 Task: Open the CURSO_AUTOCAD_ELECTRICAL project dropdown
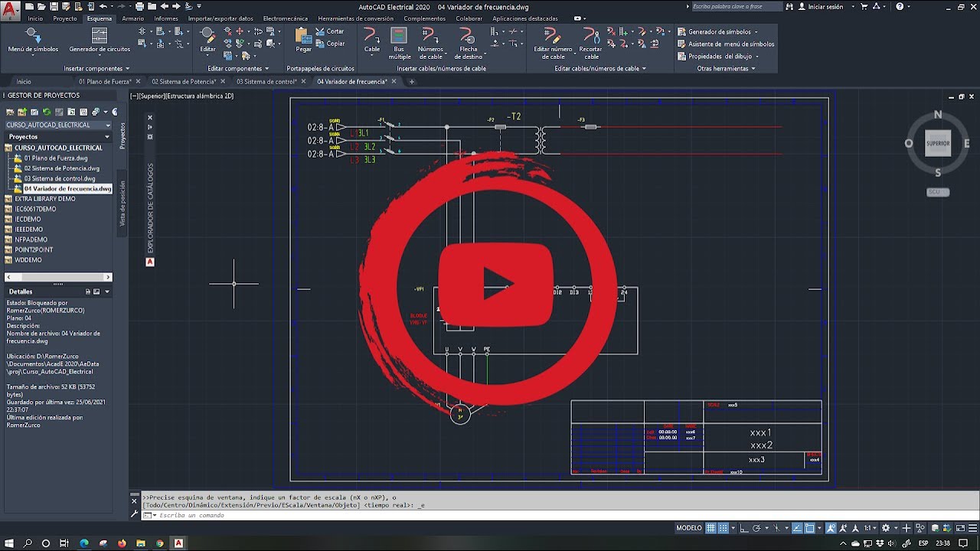click(58, 125)
